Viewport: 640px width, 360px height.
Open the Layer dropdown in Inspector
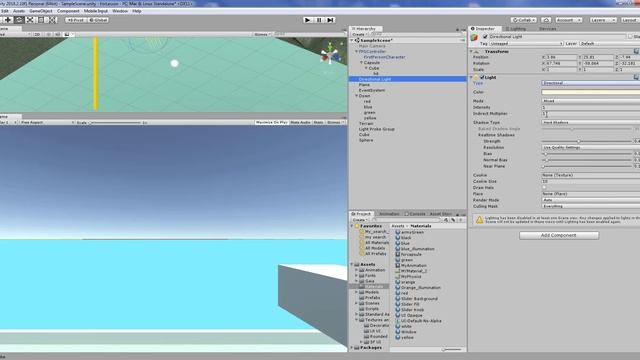click(609, 43)
